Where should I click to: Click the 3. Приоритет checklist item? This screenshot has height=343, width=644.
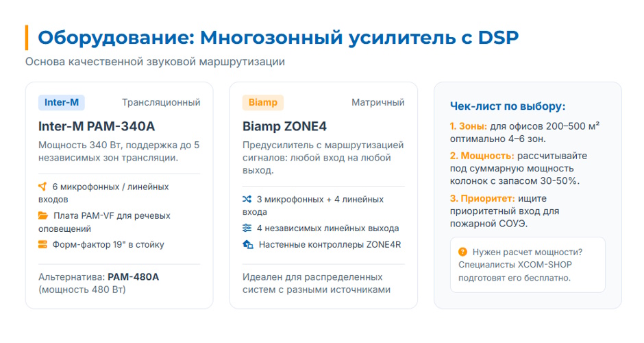click(x=504, y=211)
